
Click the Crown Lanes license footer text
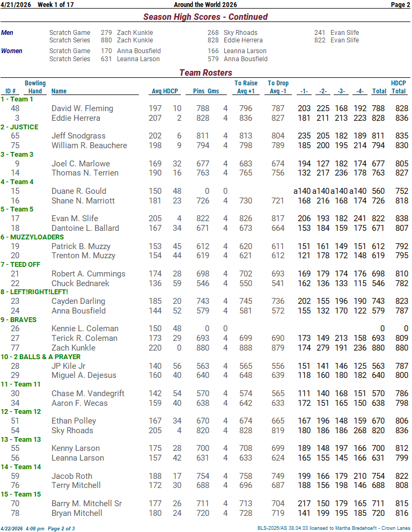click(x=334, y=528)
